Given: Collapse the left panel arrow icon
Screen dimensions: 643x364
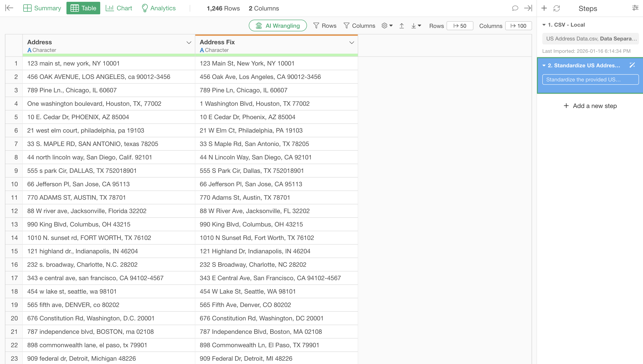Looking at the screenshot, I should [9, 8].
